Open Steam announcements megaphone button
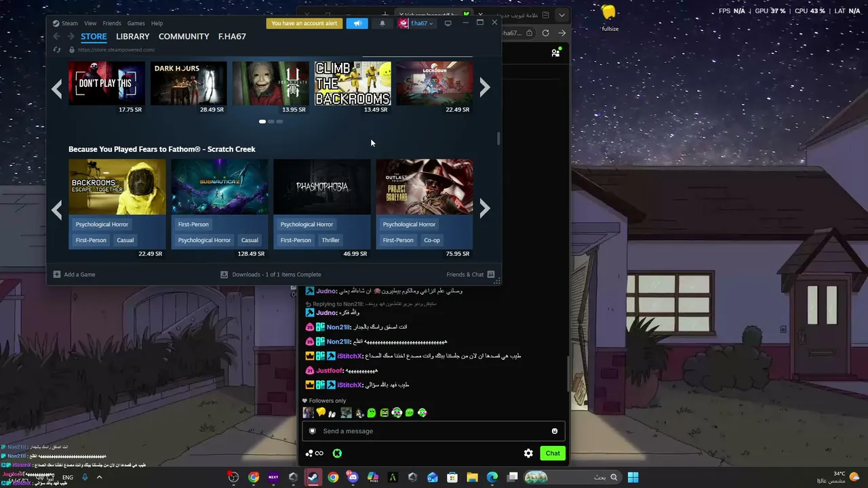 click(357, 24)
